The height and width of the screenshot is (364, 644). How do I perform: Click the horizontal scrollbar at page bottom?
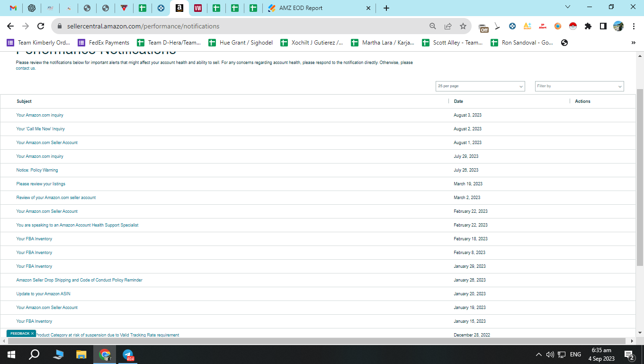(317, 341)
